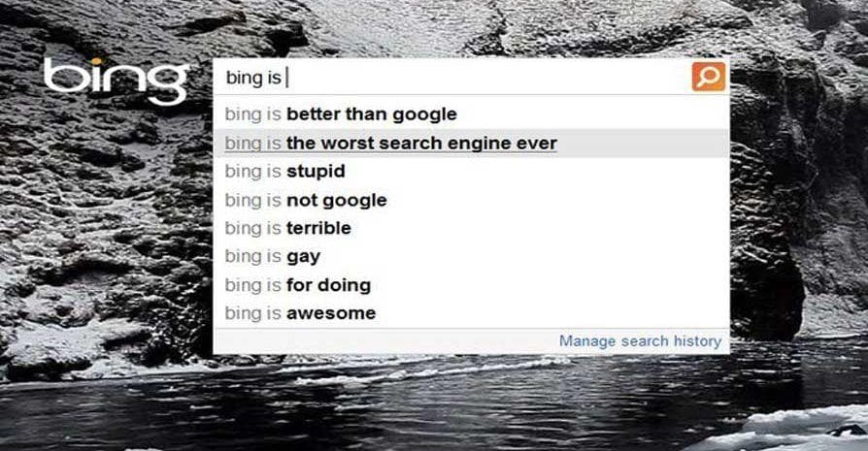Click the dark water in the background photo
This screenshot has width=868, height=451.
(x=437, y=407)
